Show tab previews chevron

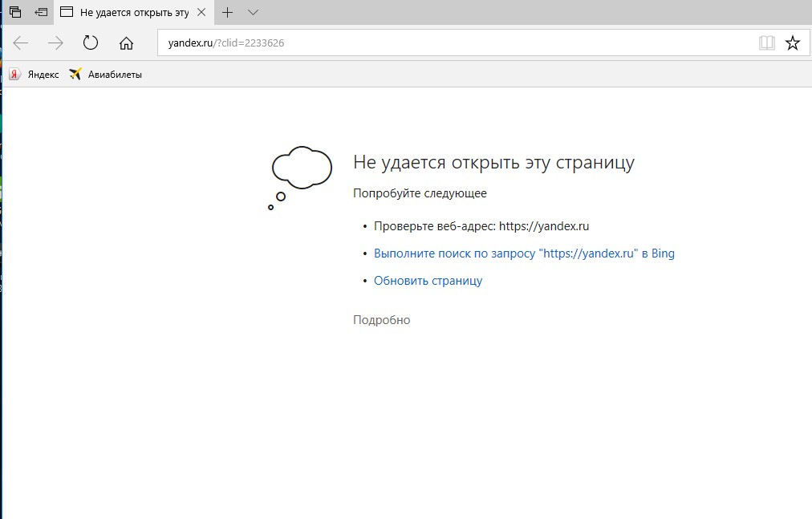[253, 12]
